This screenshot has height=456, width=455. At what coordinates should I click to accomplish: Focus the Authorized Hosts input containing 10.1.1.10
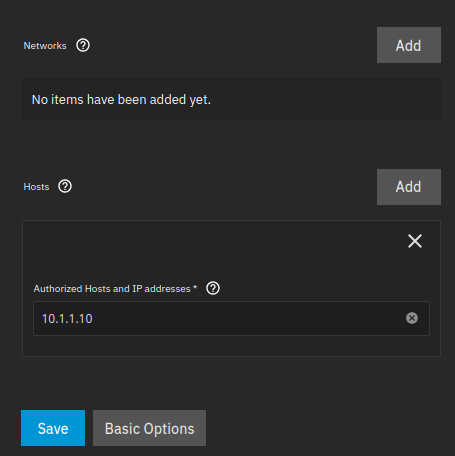[x=231, y=318]
